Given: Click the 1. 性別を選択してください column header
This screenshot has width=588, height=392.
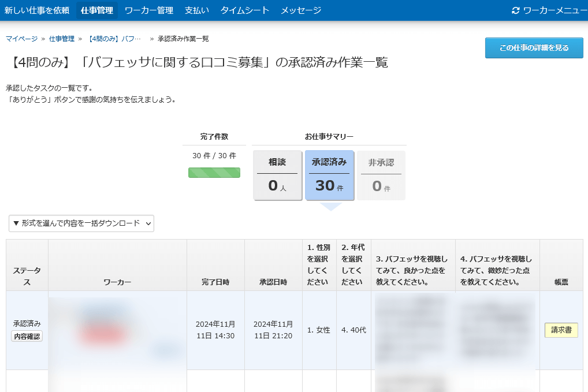Looking at the screenshot, I should tap(319, 266).
